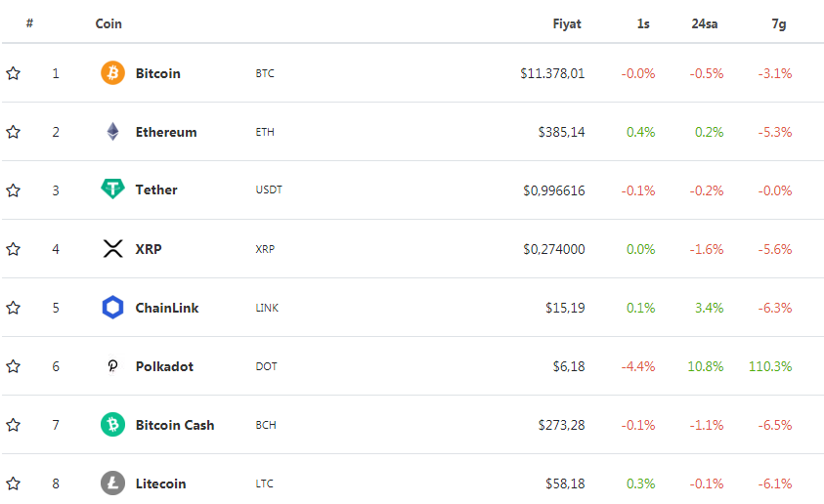Click the XRP logo icon
Viewport: 824px width, 504px height.
click(x=112, y=249)
